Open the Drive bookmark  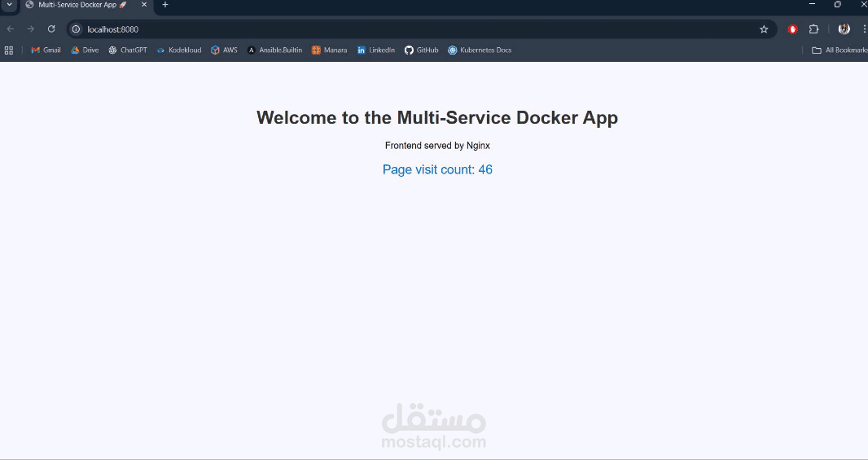[x=85, y=50]
